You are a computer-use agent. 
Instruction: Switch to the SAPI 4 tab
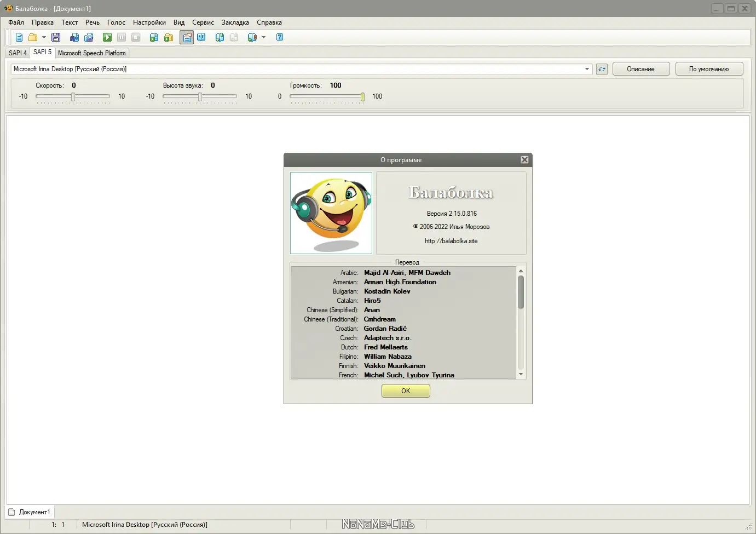click(18, 53)
